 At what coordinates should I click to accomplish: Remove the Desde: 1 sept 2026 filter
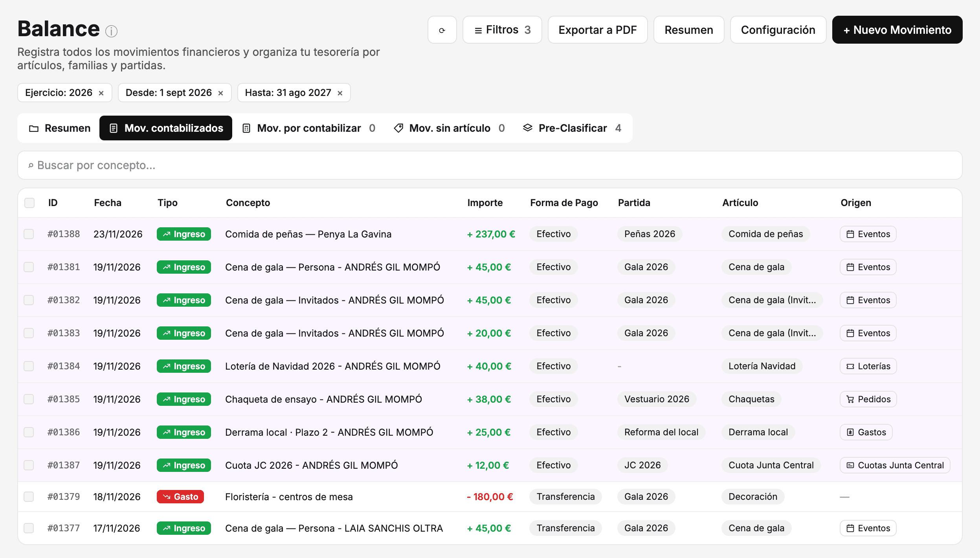(221, 93)
